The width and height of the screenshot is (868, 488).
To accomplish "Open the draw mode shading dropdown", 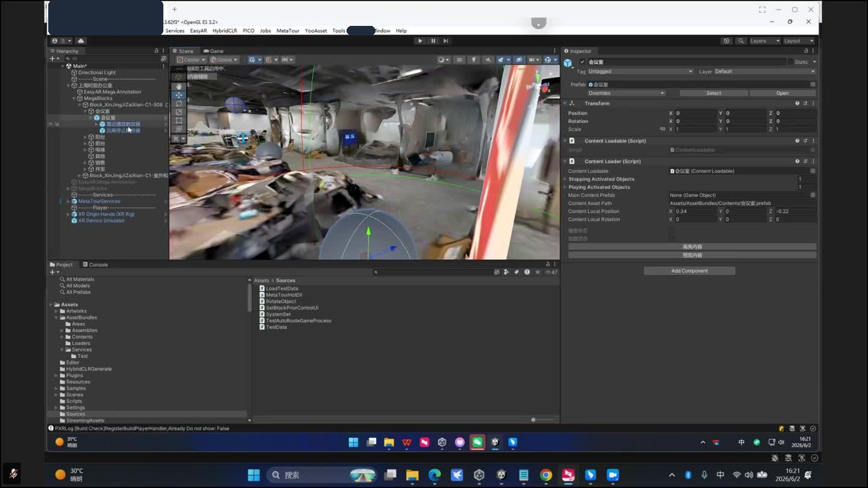I will (444, 60).
